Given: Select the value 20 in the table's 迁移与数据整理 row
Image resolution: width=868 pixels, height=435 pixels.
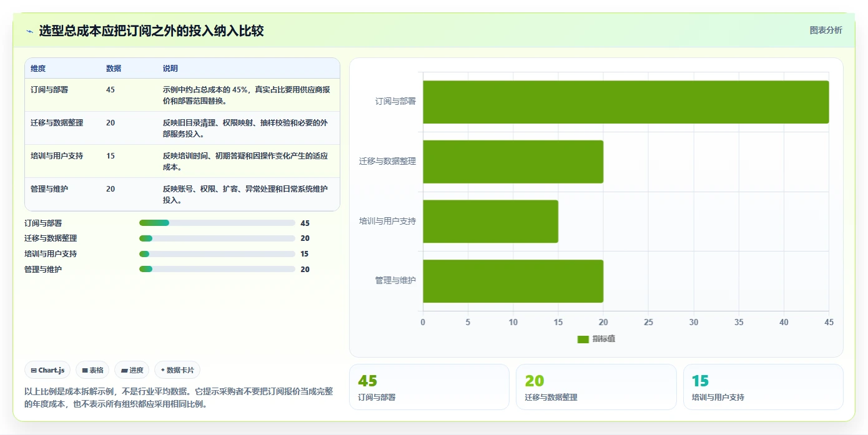Looking at the screenshot, I should 111,123.
